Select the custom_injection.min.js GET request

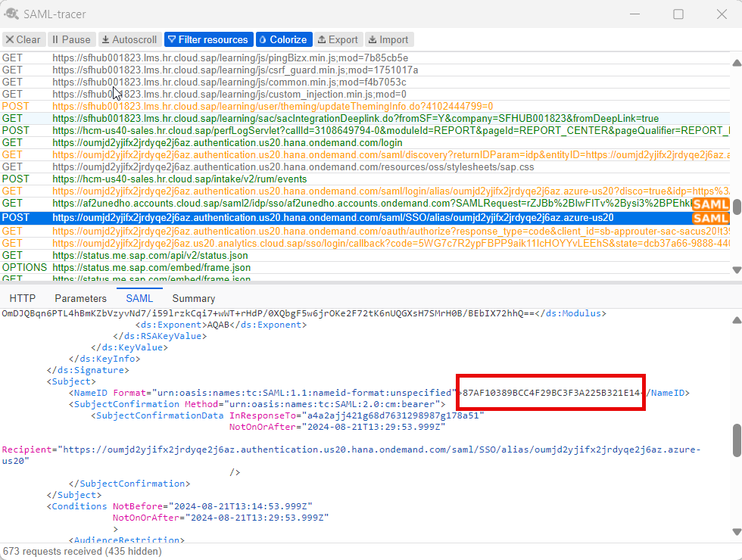tap(364, 94)
